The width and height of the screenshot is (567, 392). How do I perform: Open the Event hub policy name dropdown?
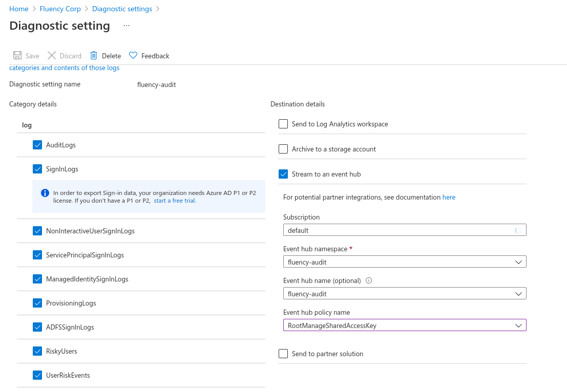[x=405, y=325]
